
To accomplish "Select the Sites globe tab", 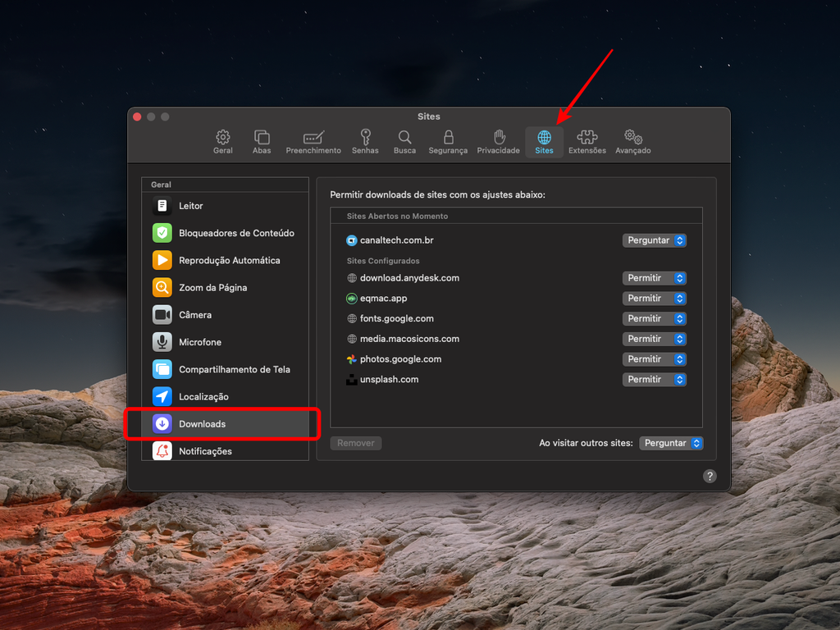I will pos(545,142).
